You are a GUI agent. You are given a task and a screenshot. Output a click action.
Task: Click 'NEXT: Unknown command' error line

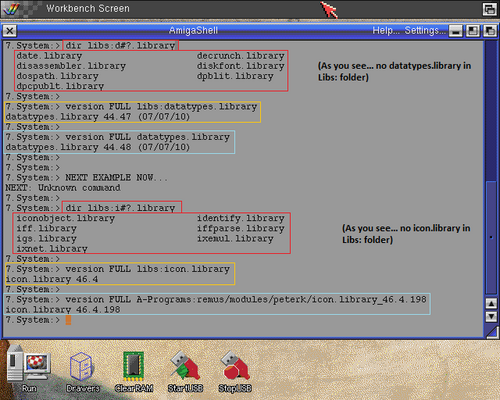tap(63, 188)
